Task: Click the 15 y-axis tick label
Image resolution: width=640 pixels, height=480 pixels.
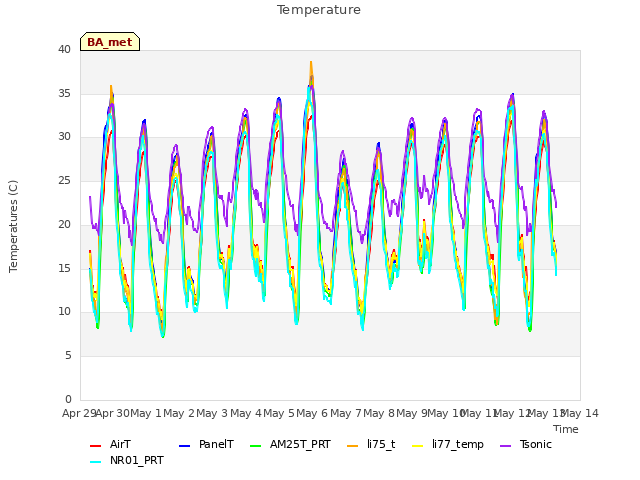Action: pos(64,268)
